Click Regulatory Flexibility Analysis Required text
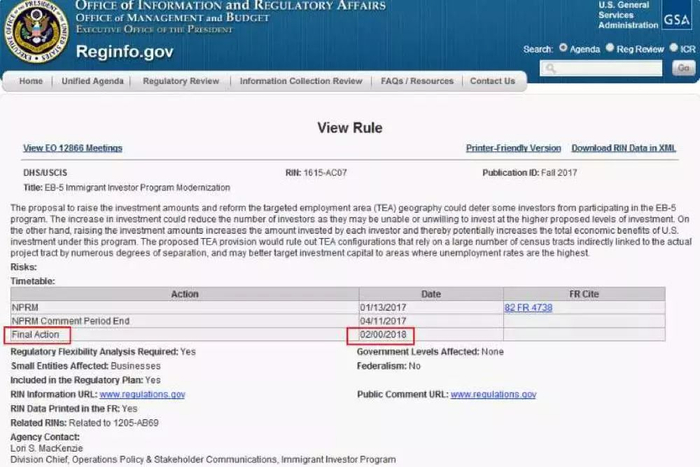The height and width of the screenshot is (467, 700). (x=103, y=352)
